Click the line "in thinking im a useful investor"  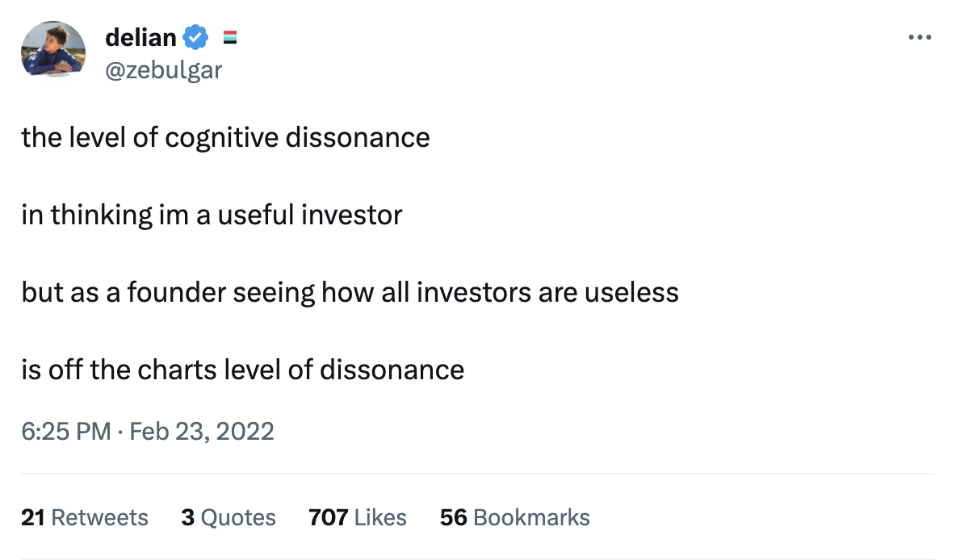(x=212, y=215)
